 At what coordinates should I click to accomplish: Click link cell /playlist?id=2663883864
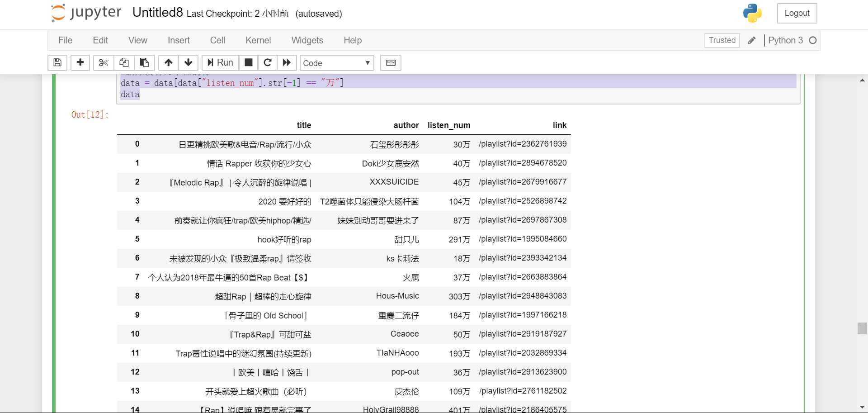pos(523,277)
